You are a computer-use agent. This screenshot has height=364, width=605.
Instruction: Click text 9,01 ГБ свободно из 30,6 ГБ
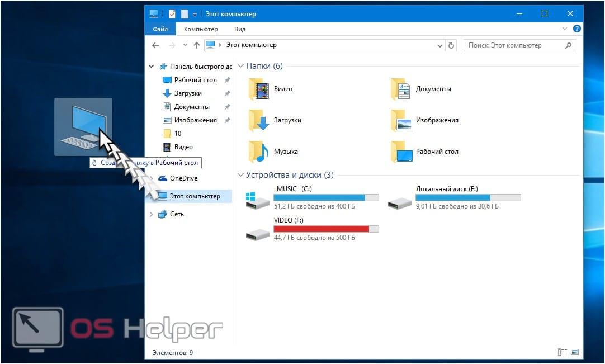[x=457, y=206]
